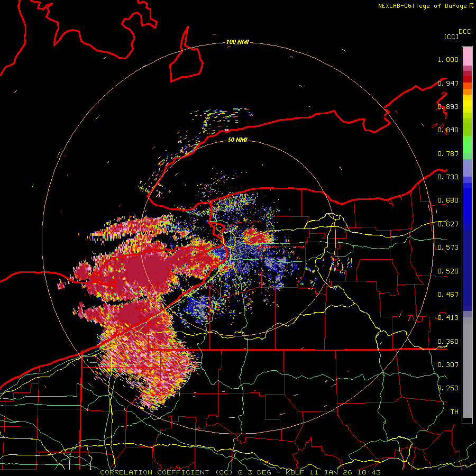Image resolution: width=476 pixels, height=476 pixels.
Task: Click the 0.840 scale value
Action: [448, 130]
